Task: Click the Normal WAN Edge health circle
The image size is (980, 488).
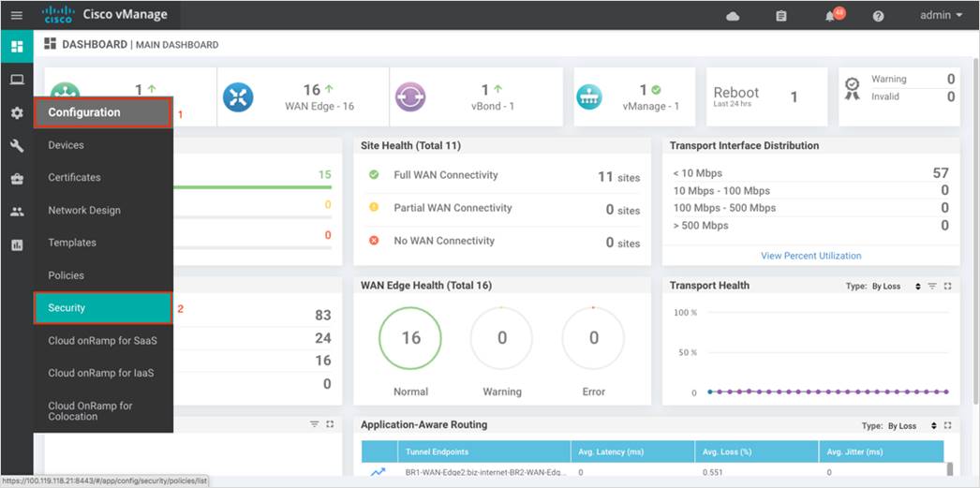Action: point(410,338)
